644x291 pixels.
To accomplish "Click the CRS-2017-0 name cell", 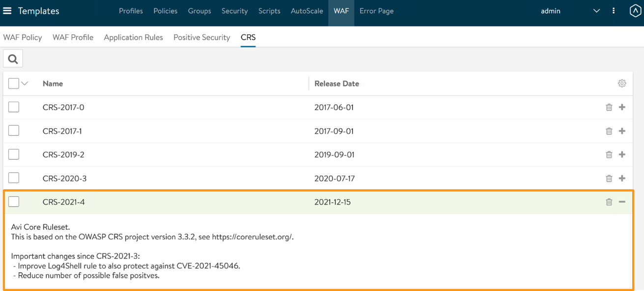I will [x=63, y=107].
